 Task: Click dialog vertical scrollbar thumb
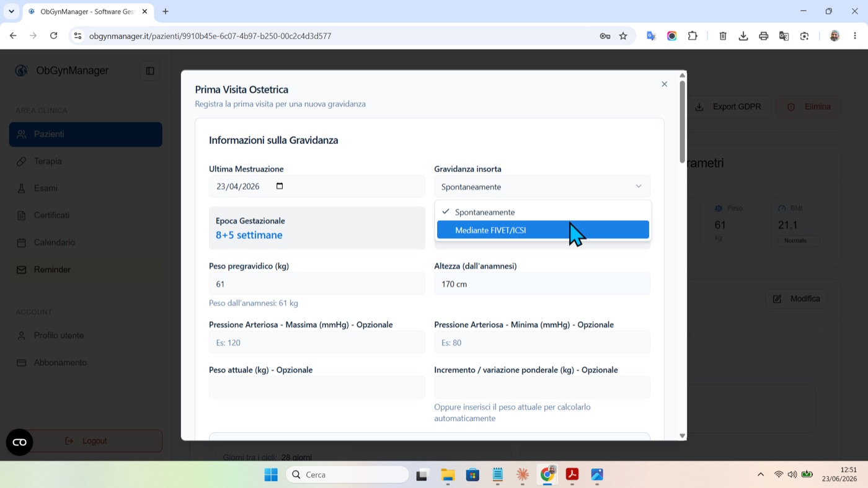682,122
